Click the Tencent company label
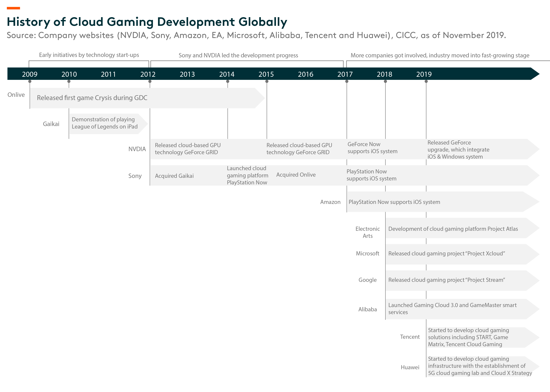550x392 pixels. 410,337
